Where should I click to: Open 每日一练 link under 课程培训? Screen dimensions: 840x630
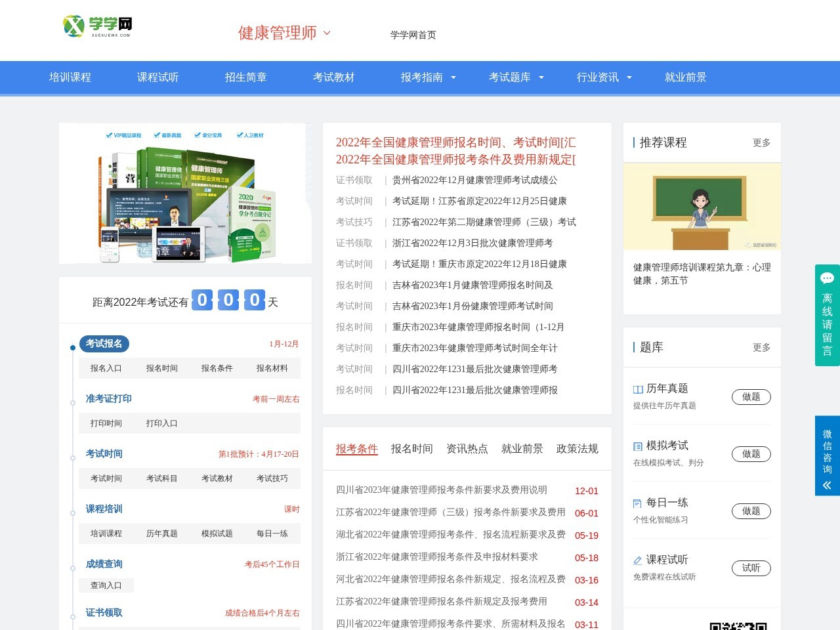click(272, 534)
